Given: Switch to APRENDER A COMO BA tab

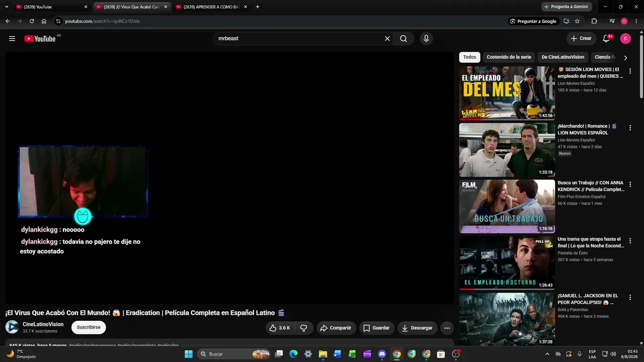Looking at the screenshot, I should tap(211, 7).
